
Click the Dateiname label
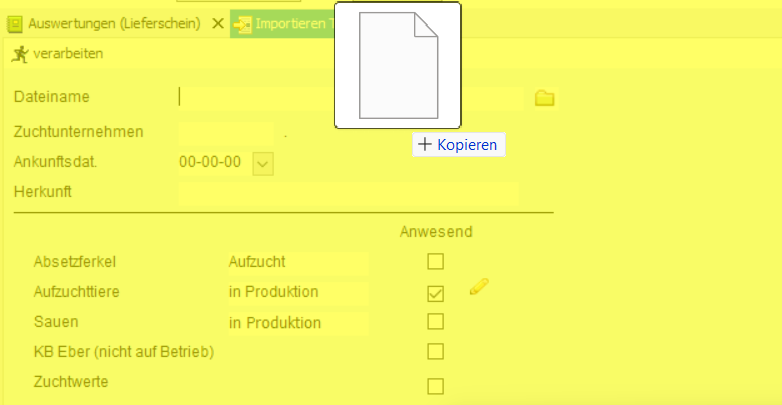point(51,97)
